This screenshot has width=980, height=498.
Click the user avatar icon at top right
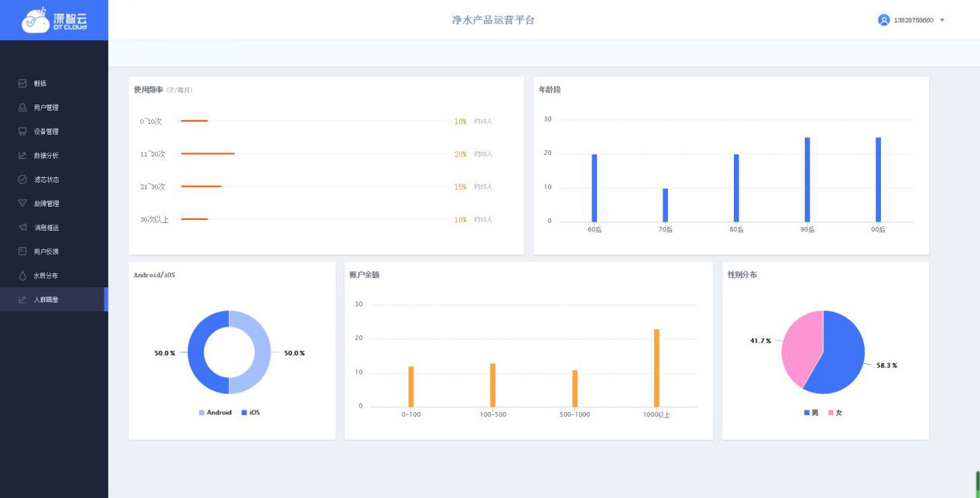point(883,20)
